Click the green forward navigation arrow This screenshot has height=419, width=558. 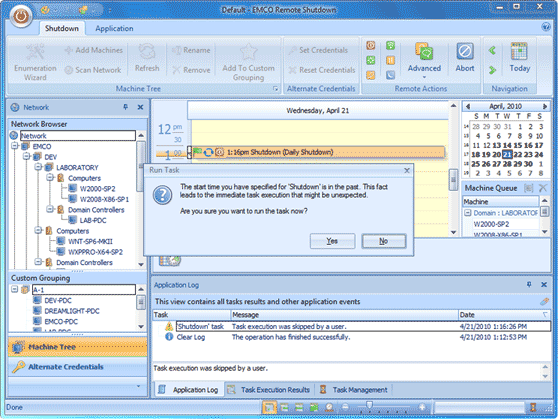(492, 70)
